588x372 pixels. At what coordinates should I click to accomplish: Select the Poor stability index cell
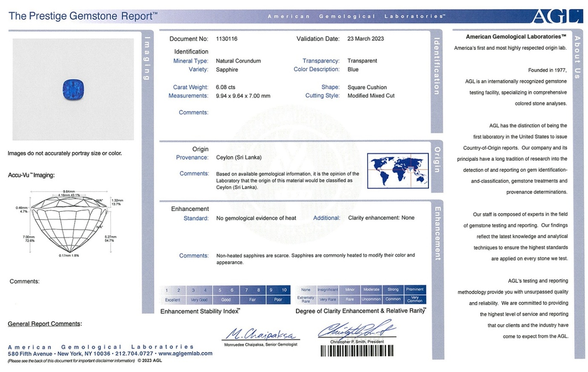click(278, 300)
